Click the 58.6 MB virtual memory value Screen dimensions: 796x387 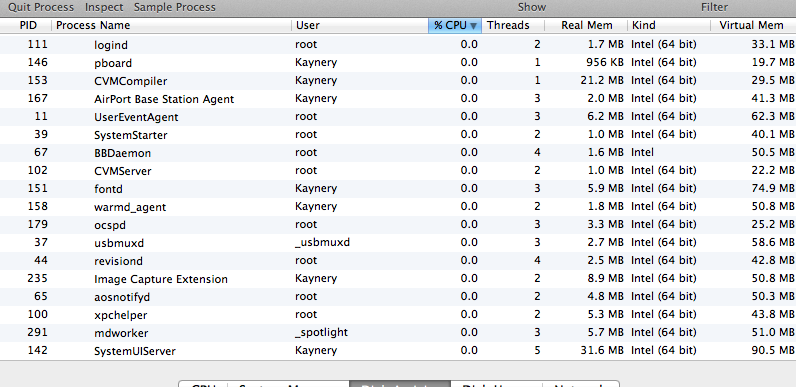tap(773, 242)
